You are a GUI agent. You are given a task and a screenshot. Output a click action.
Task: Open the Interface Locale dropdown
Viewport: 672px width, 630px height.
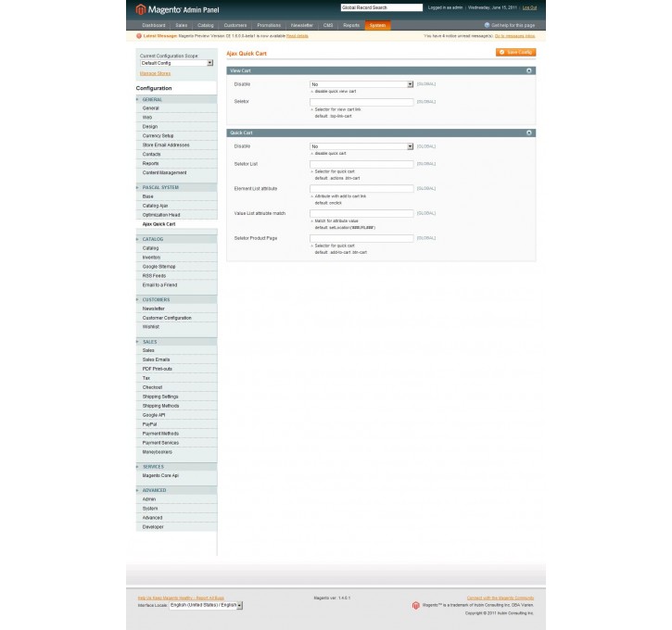tap(206, 605)
